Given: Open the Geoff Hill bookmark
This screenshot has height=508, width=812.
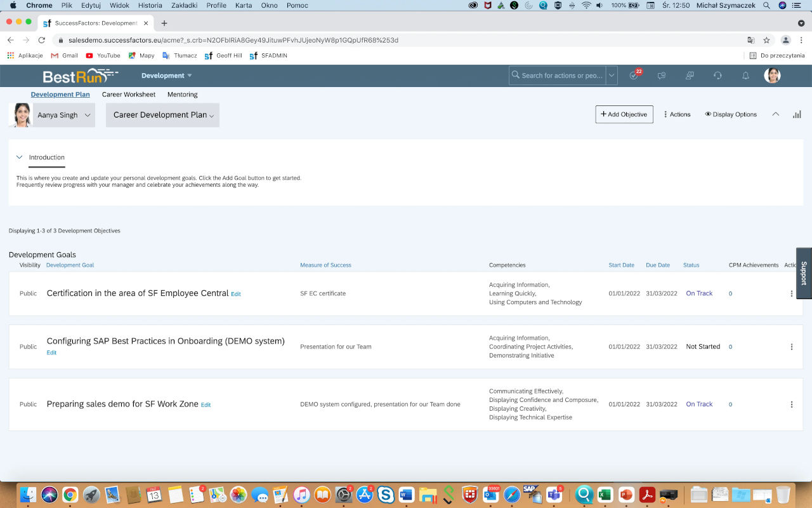Looking at the screenshot, I should tap(223, 55).
